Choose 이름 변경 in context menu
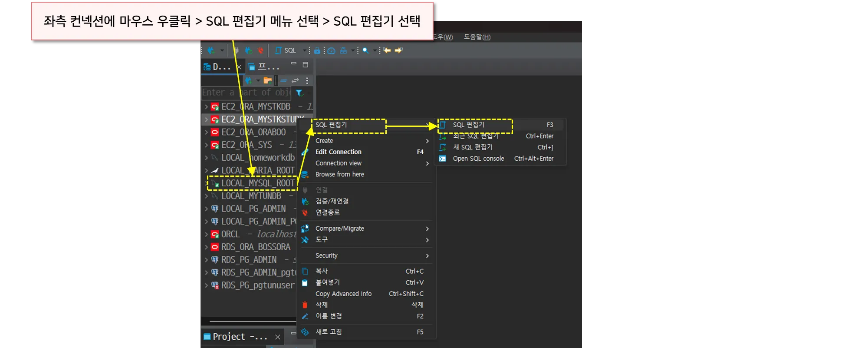 coord(366,317)
